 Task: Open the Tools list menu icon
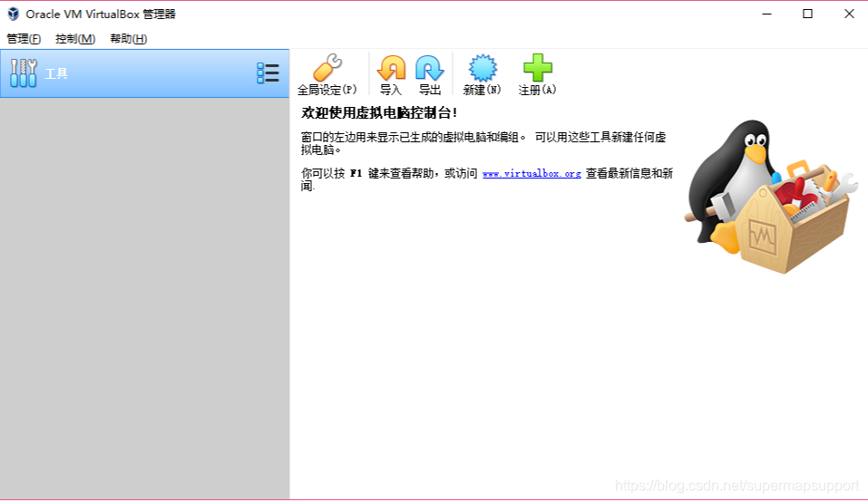(268, 73)
